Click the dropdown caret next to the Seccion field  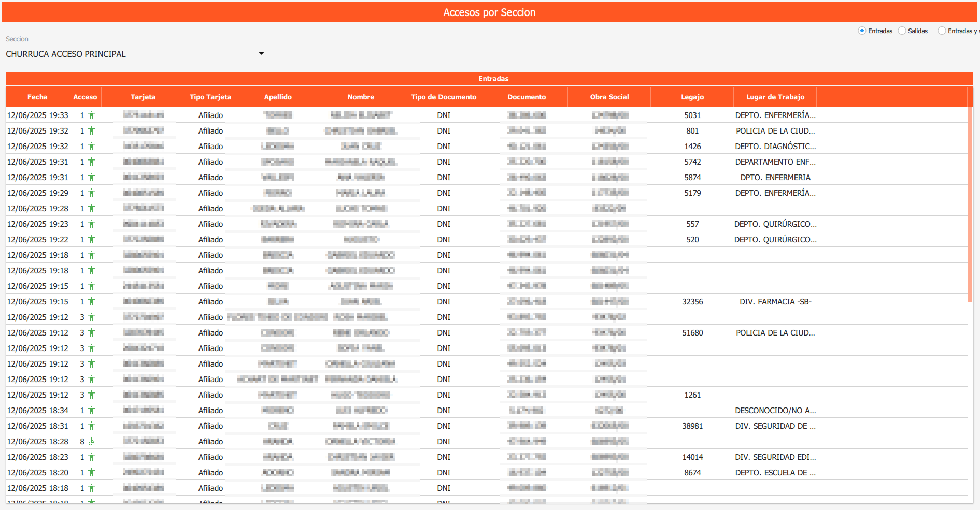click(x=262, y=53)
